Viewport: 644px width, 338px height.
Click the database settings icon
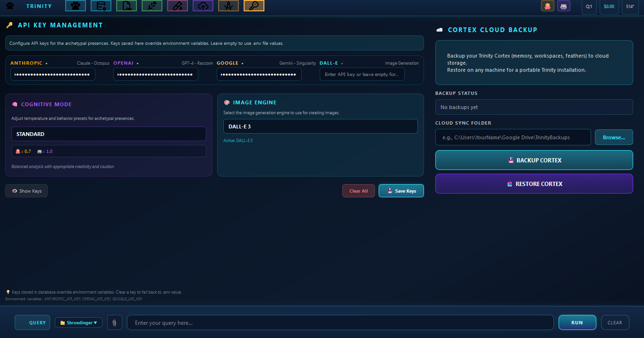101,6
